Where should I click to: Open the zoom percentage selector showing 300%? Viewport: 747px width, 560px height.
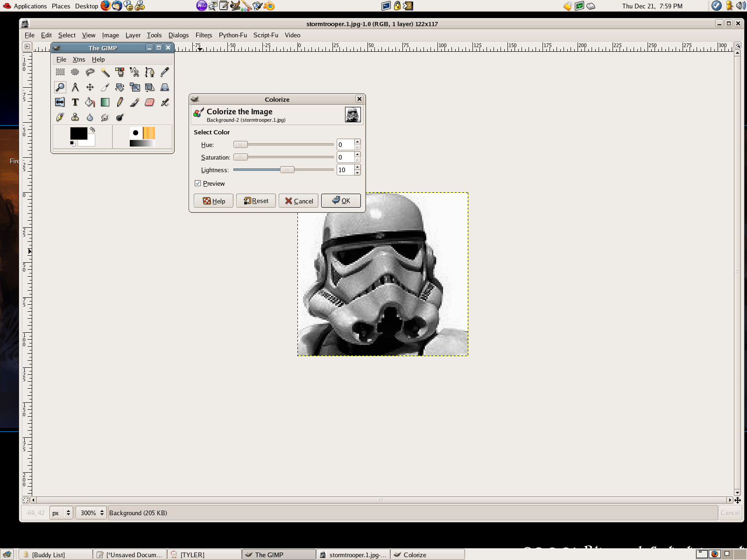91,512
